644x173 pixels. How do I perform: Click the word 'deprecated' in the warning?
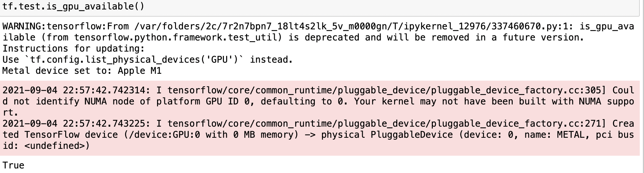tap(332, 38)
